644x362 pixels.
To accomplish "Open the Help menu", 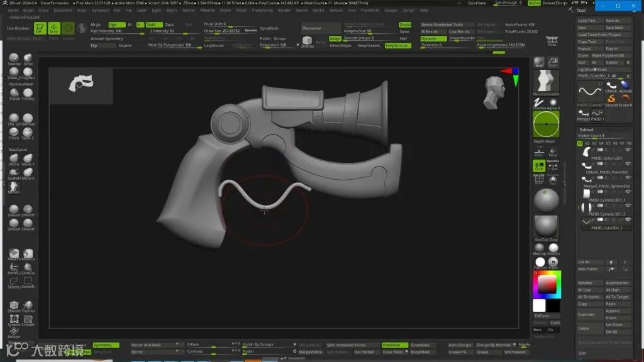I will [x=424, y=10].
